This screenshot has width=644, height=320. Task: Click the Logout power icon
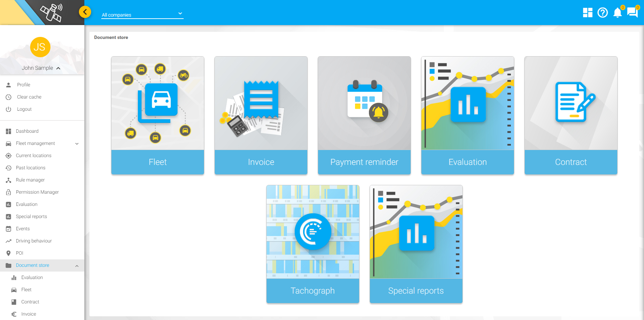point(9,109)
